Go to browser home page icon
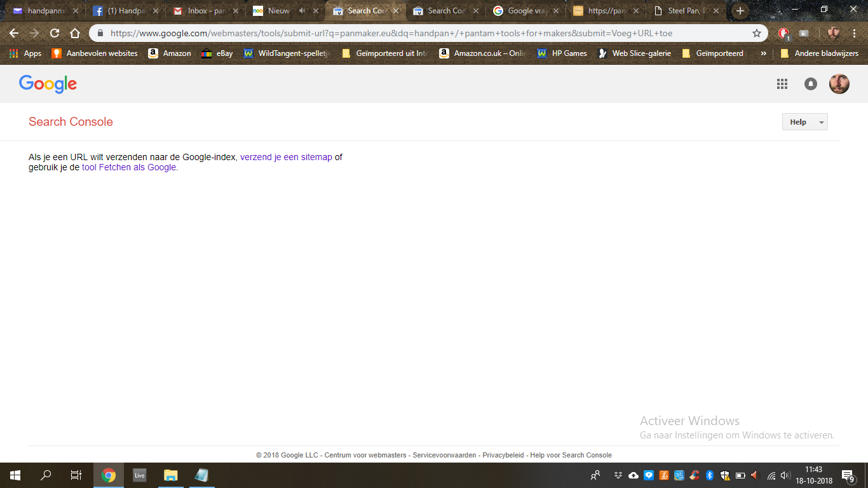Screen dimensions: 868x488 (75, 34)
